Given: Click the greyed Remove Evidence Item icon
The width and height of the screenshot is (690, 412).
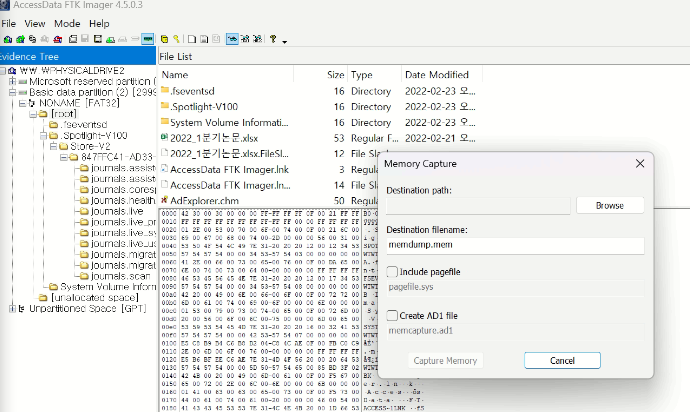Looking at the screenshot, I should (x=45, y=39).
